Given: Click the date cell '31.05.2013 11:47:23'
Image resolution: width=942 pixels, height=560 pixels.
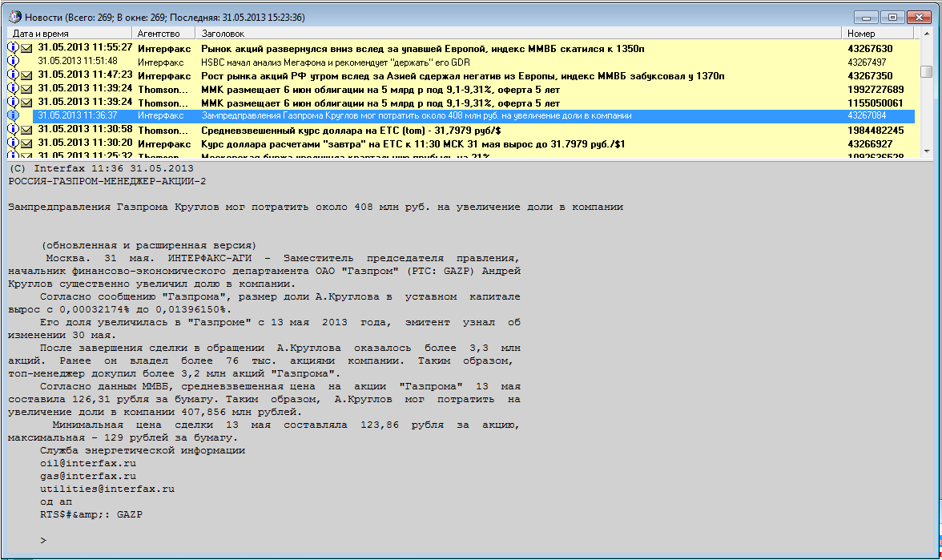Looking at the screenshot, I should point(85,75).
